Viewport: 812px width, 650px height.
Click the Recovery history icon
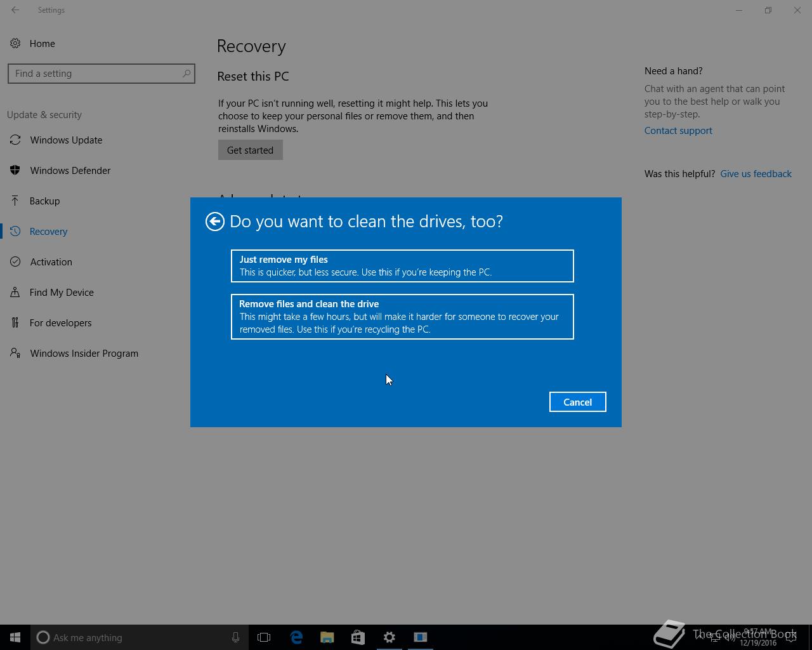click(15, 231)
